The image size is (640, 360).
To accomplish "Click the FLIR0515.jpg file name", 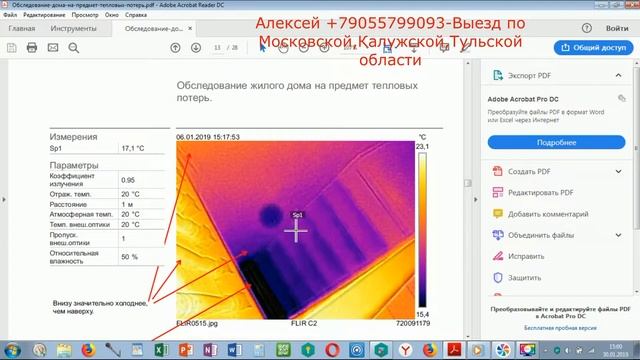I will 197,323.
